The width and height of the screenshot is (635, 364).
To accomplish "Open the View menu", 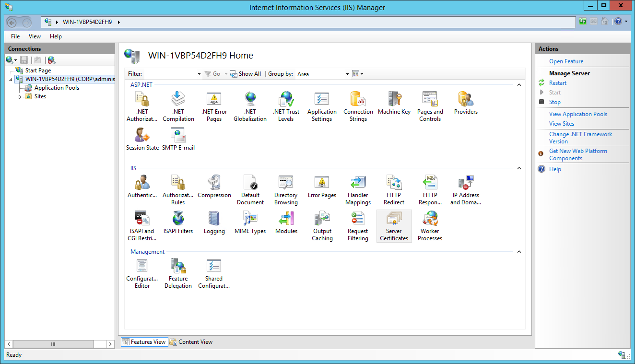I will 35,36.
